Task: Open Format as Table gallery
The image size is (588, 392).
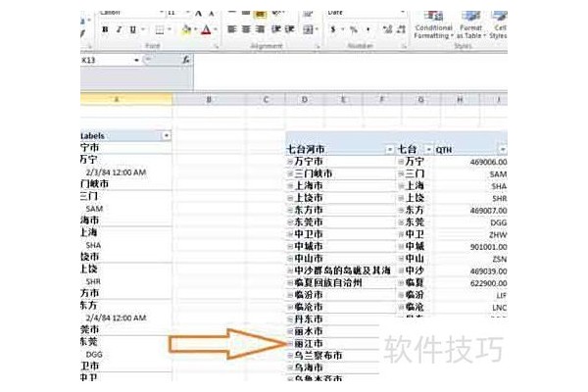Action: (x=470, y=25)
